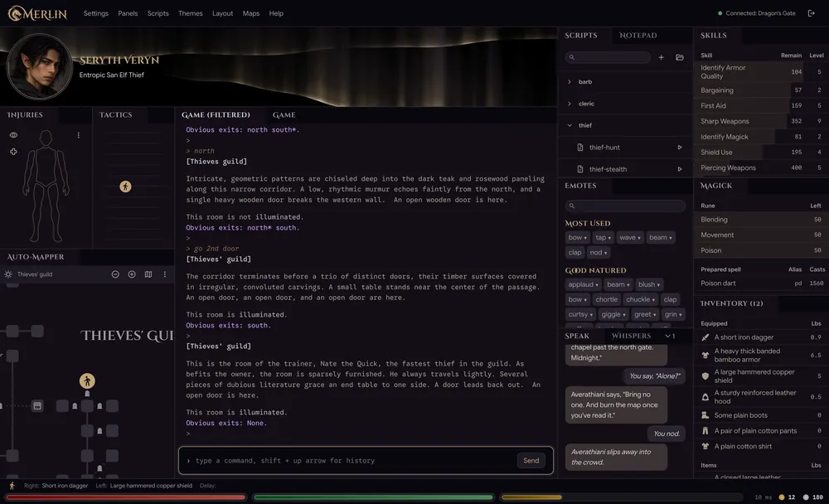This screenshot has height=504, width=829.
Task: Click the thief-stealth file icon
Action: coord(580,169)
